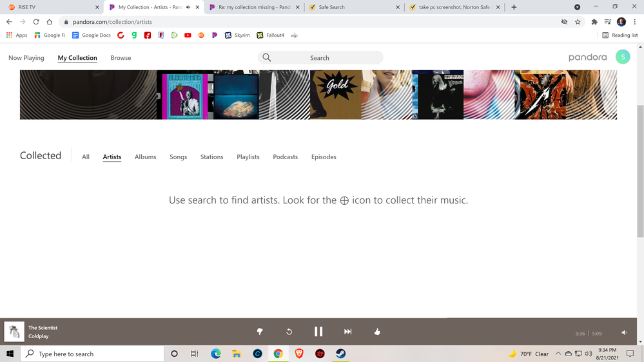Go to Now Playing
This screenshot has width=644, height=362.
point(26,58)
